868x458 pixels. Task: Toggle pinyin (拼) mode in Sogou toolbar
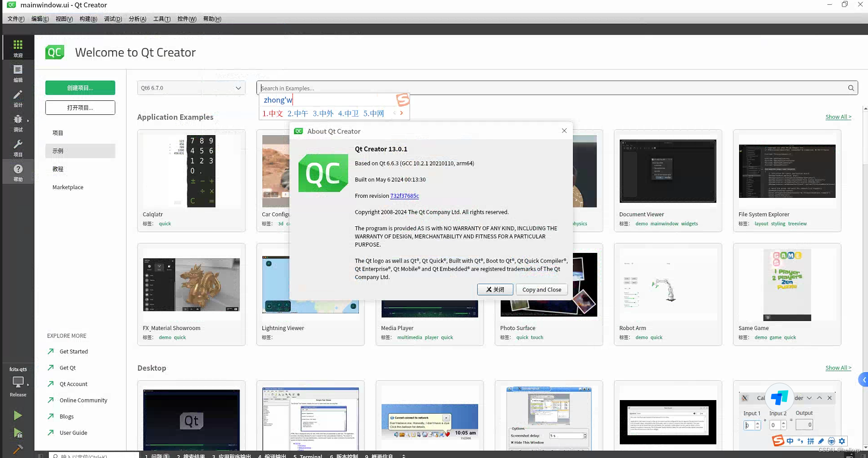point(811,441)
